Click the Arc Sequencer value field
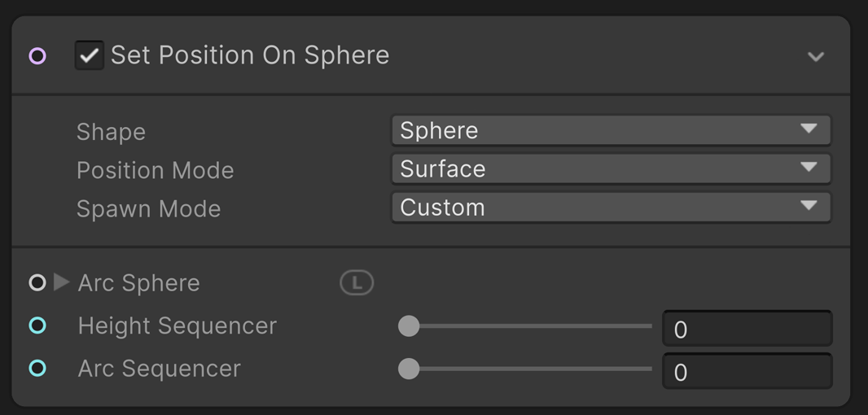868x415 pixels. [x=747, y=372]
